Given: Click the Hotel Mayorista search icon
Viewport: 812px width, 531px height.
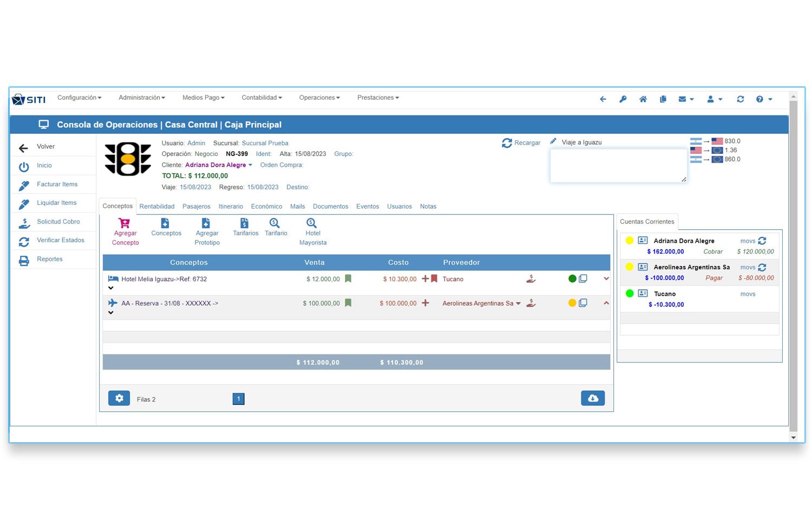Looking at the screenshot, I should click(x=311, y=223).
